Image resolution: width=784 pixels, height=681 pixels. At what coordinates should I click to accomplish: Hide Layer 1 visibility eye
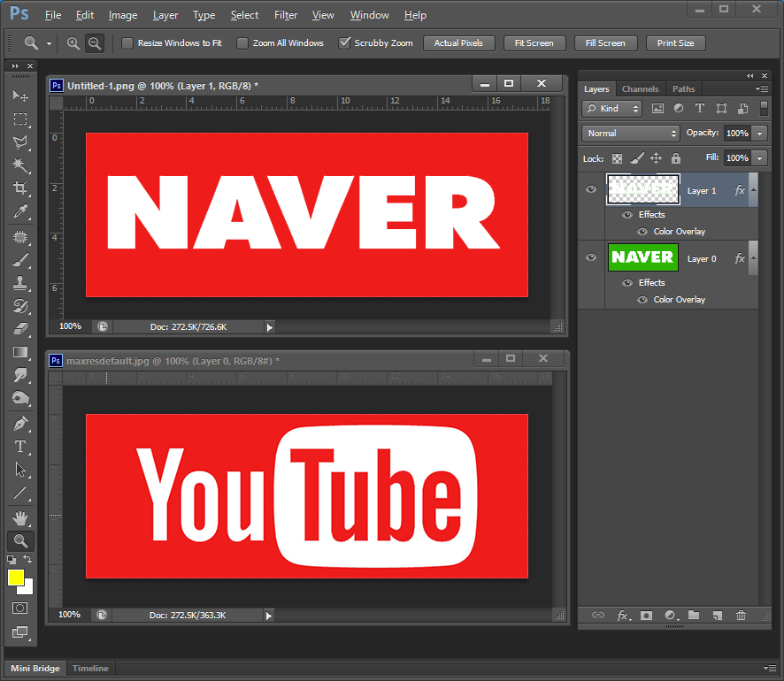tap(591, 189)
